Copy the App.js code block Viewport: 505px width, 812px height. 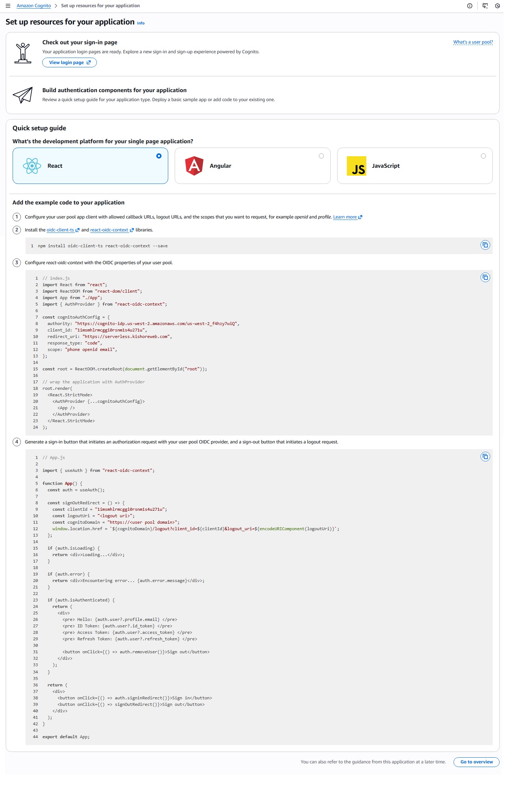click(x=485, y=457)
